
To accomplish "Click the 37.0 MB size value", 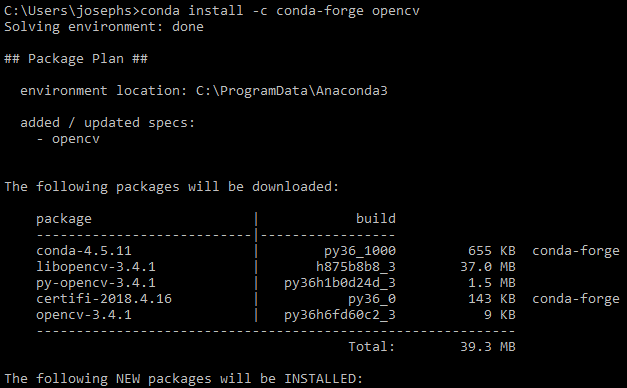I will tap(488, 267).
